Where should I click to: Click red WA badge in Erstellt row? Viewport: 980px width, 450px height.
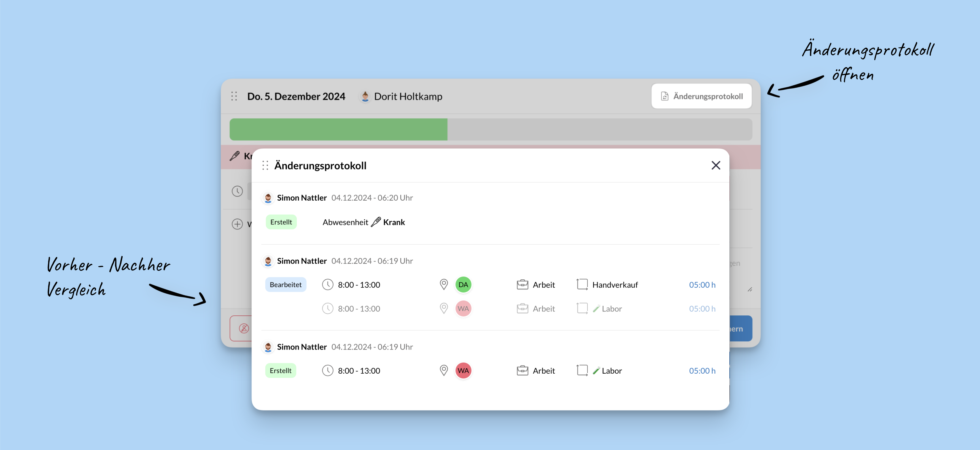pos(463,370)
